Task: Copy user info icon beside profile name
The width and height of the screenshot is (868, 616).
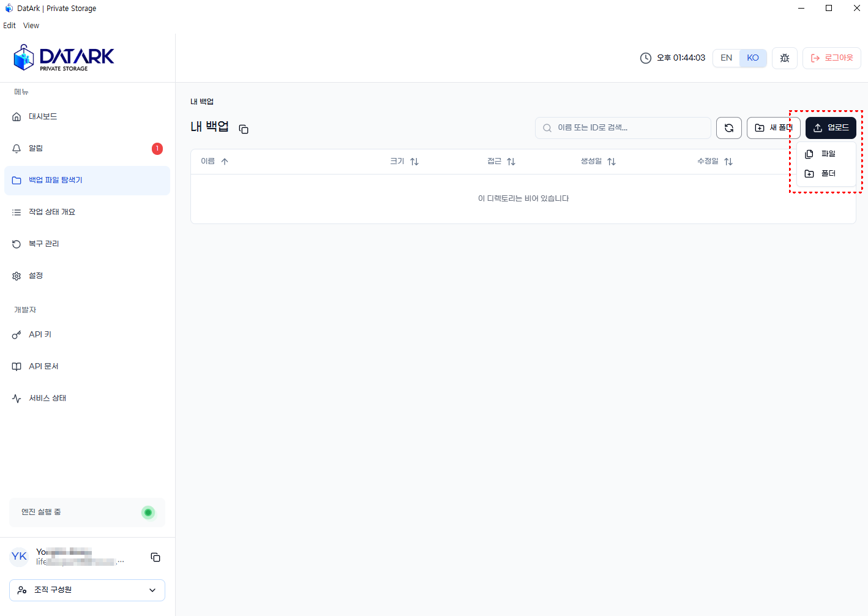Action: tap(155, 557)
